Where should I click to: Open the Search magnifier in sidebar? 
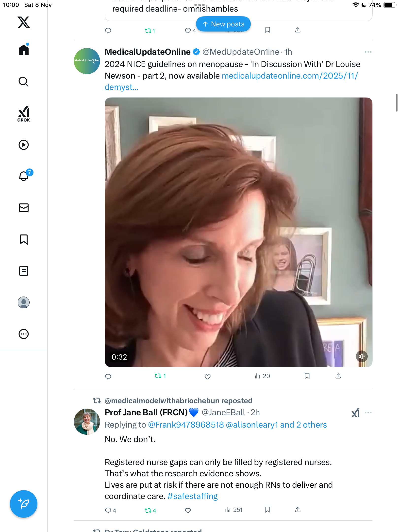pyautogui.click(x=24, y=82)
